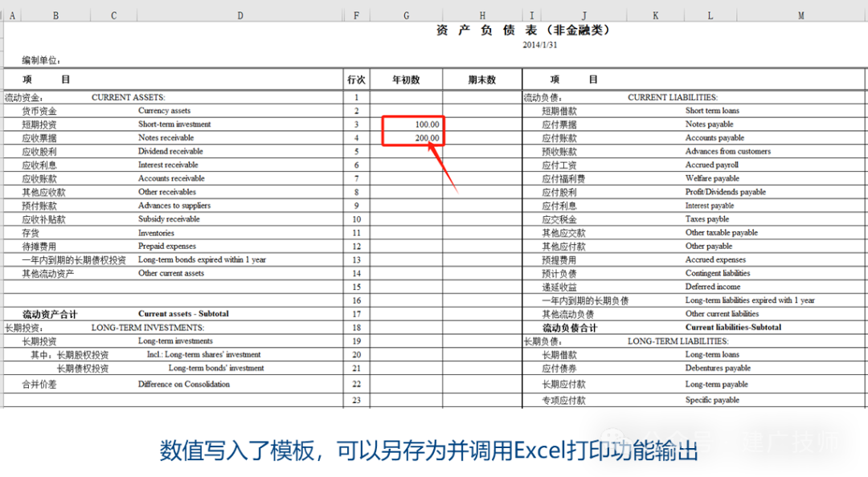Click the Long-term loans cell
The image size is (868, 477).
coord(712,354)
